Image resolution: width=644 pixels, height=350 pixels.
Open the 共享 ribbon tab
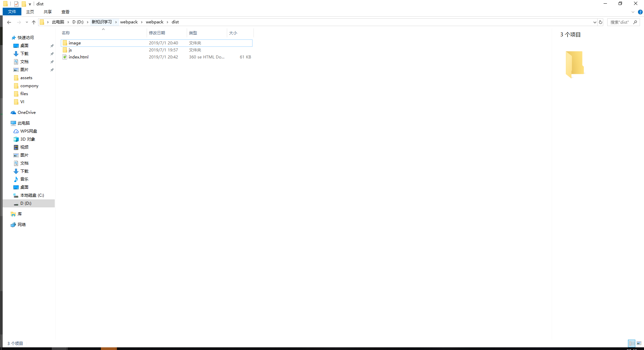click(x=48, y=12)
